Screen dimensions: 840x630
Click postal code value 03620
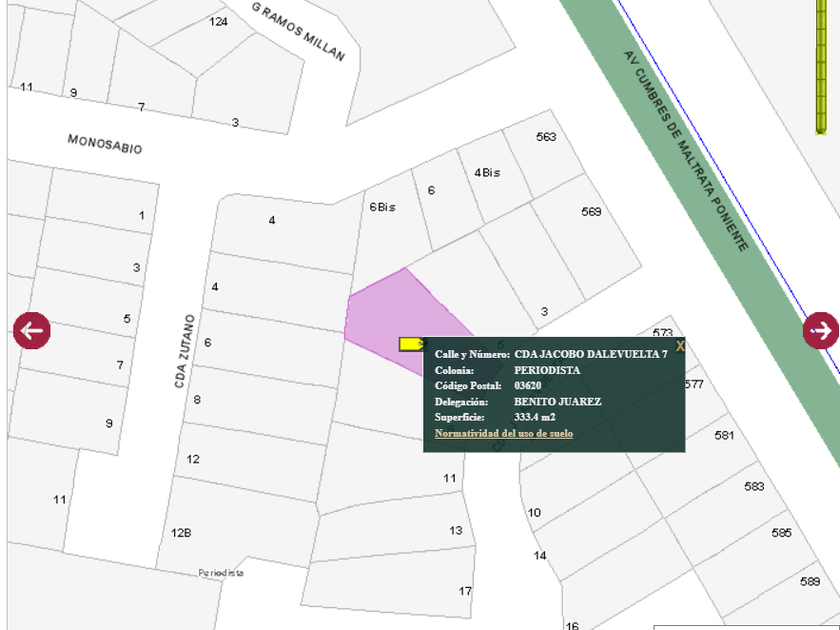coord(528,386)
